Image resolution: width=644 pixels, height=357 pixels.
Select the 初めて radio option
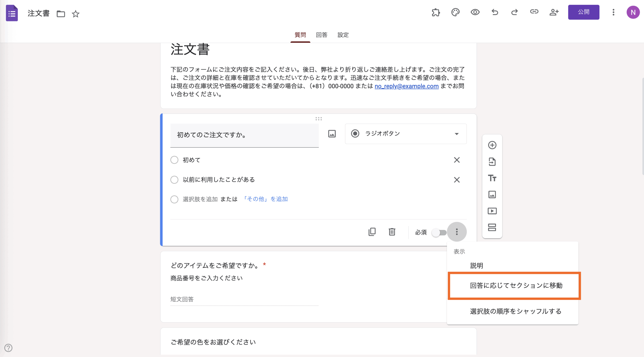174,160
